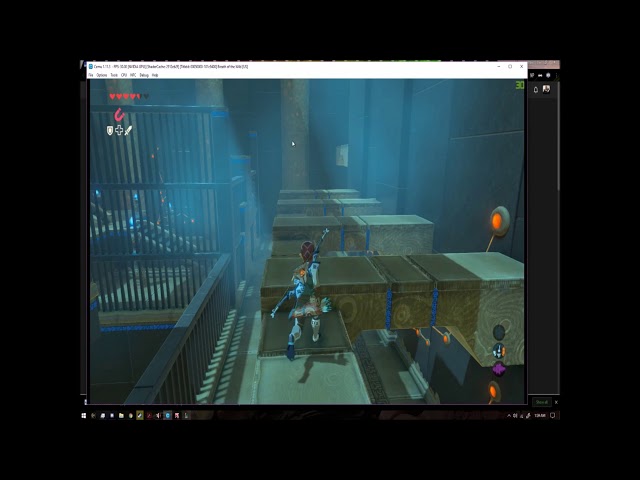This screenshot has width=640, height=480.
Task: Click the red hearts health row
Action: (129, 96)
